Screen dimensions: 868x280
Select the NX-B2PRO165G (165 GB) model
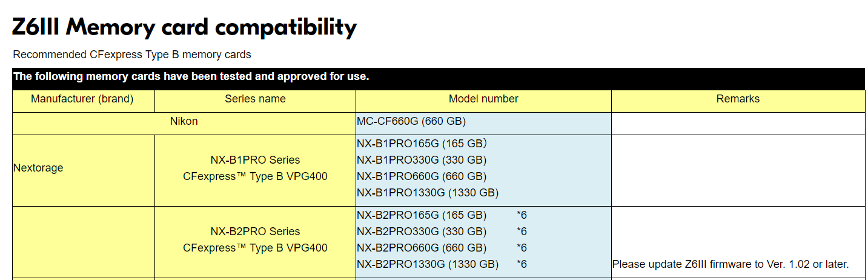pyautogui.click(x=422, y=215)
